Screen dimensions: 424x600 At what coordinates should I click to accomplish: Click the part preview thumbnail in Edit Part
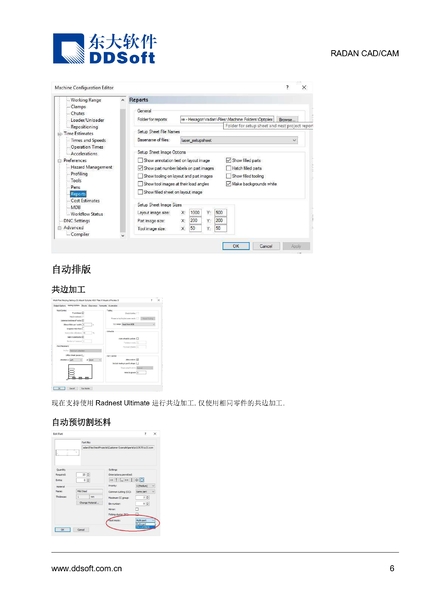(67, 452)
